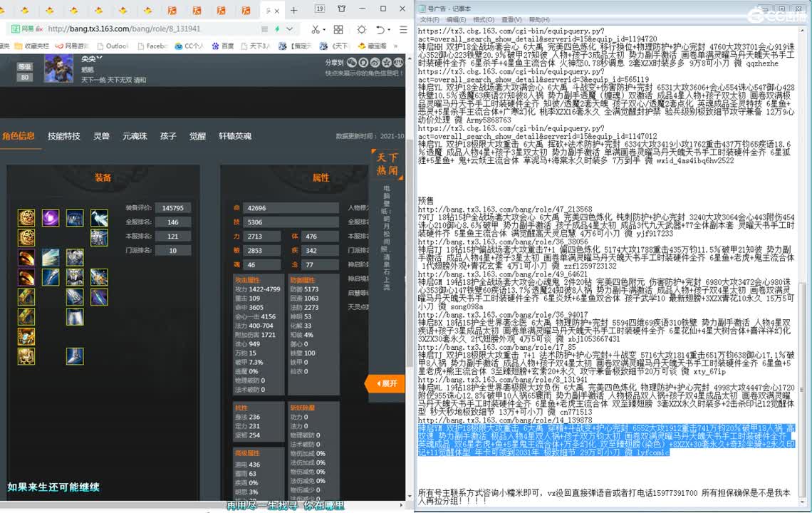
Task: Click the browser skin shirt icon
Action: click(x=343, y=9)
